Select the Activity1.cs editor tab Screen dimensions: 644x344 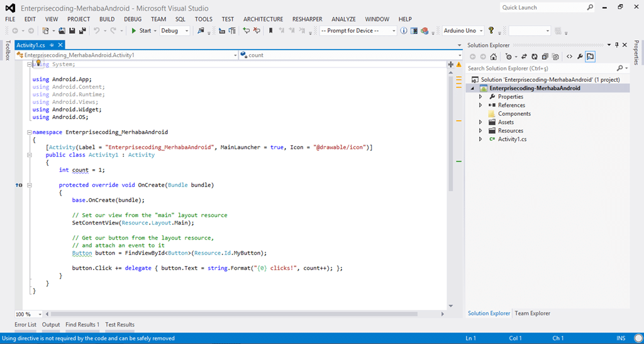click(x=30, y=45)
